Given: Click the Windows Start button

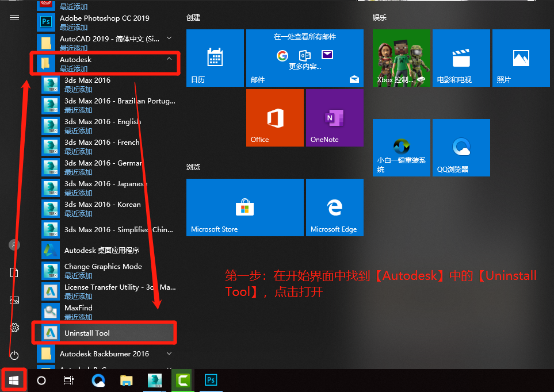Looking at the screenshot, I should tap(14, 381).
